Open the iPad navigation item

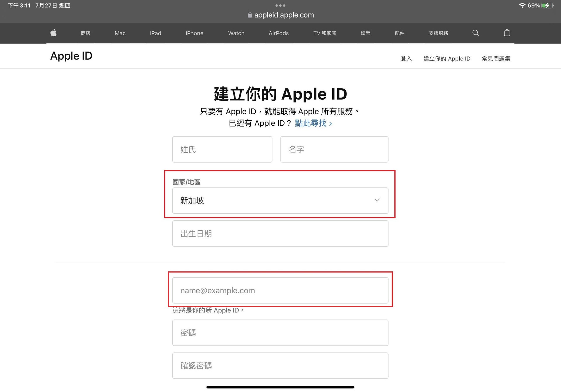tap(155, 33)
